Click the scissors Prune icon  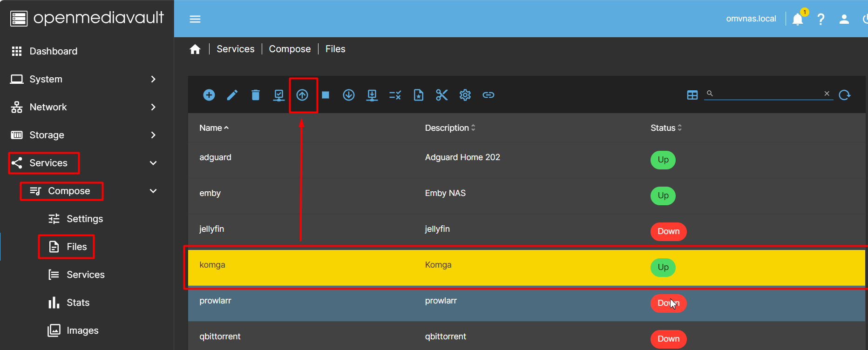pos(442,95)
